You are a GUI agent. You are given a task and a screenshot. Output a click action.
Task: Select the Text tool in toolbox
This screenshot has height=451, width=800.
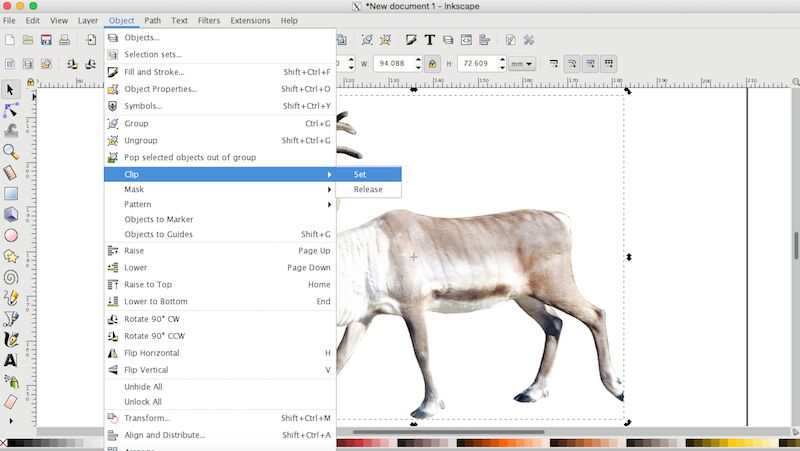tap(11, 360)
